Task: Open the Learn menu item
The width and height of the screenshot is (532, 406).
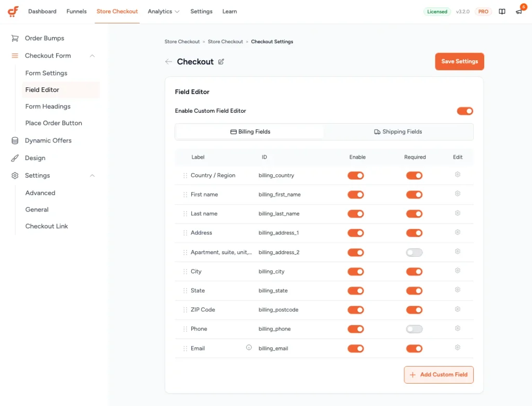Action: pos(230,11)
